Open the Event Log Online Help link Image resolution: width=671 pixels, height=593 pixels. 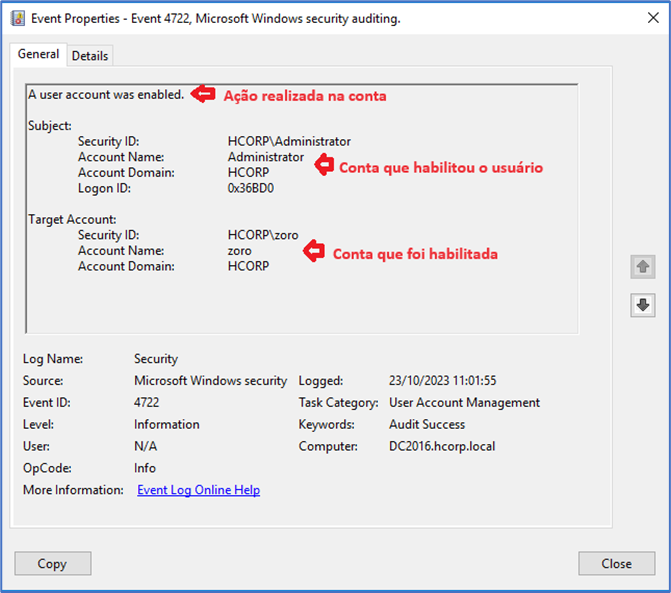click(198, 490)
